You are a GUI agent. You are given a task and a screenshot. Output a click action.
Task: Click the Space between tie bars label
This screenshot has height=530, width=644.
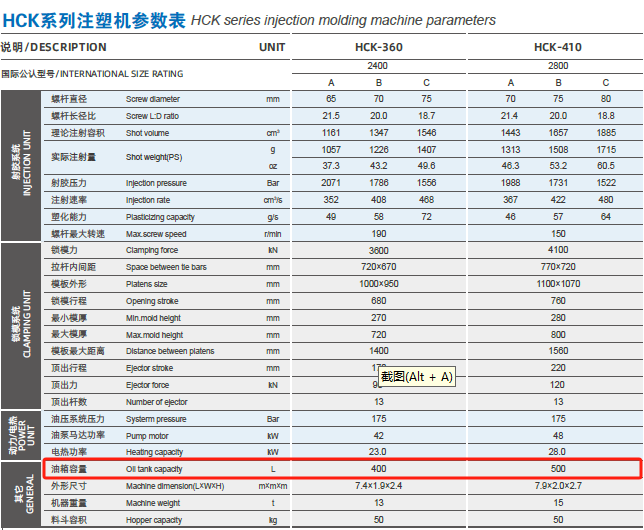point(166,267)
